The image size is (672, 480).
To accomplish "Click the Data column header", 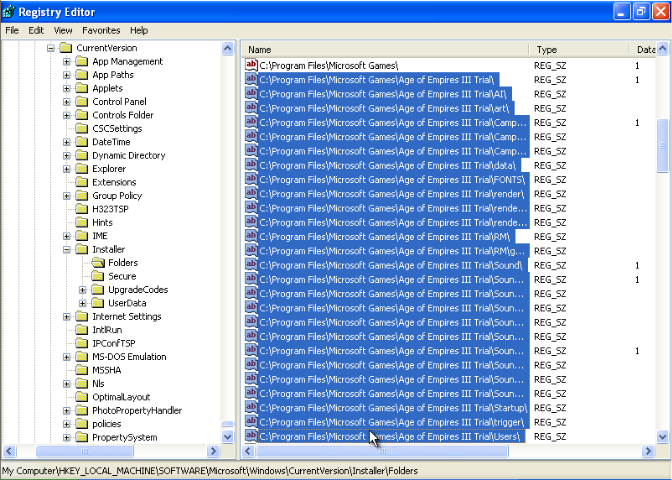I will (x=643, y=50).
